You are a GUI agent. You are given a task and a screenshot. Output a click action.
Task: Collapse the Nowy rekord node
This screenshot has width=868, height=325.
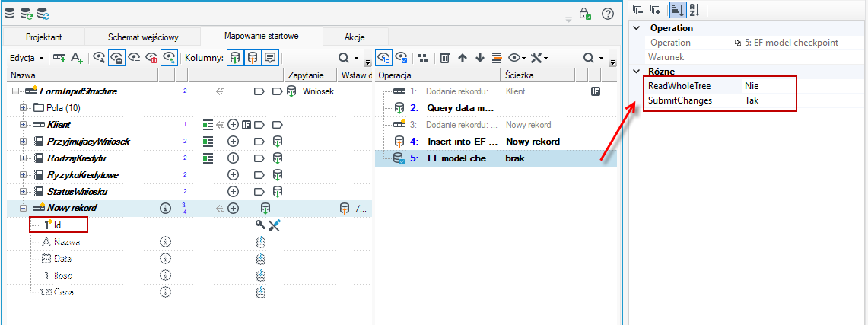(24, 209)
